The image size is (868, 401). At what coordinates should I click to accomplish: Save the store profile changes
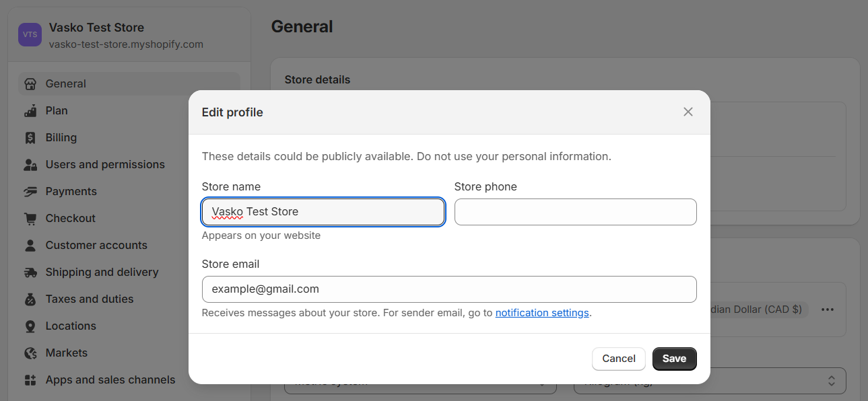tap(674, 359)
